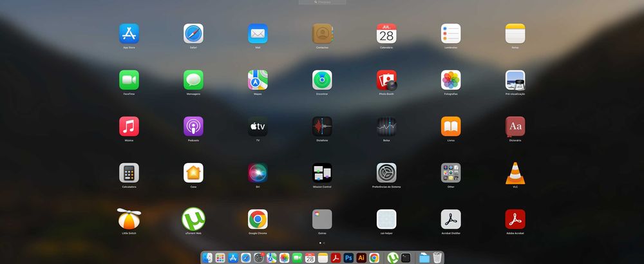This screenshot has width=644, height=264.
Task: Activate Siri from Launchpad
Action: click(258, 173)
